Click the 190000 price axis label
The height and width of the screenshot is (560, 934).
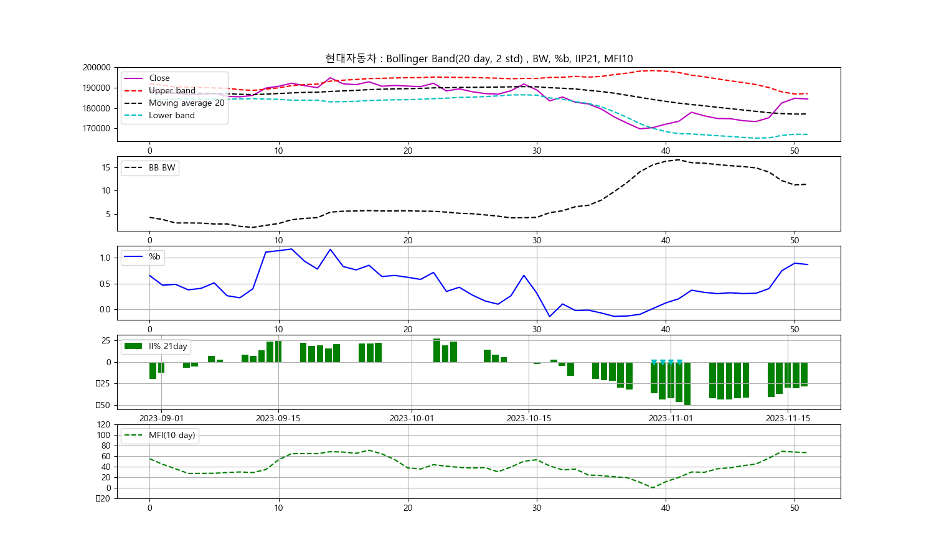pos(97,88)
